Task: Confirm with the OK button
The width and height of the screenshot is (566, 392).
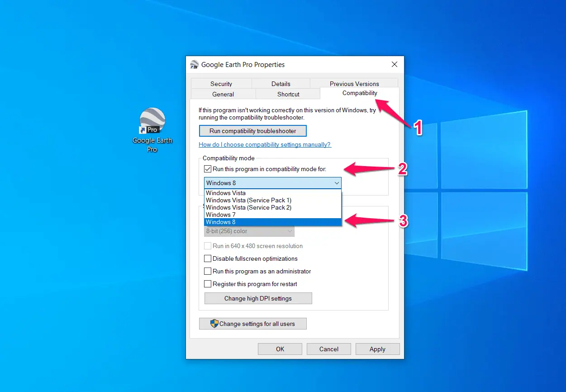Action: (x=280, y=349)
